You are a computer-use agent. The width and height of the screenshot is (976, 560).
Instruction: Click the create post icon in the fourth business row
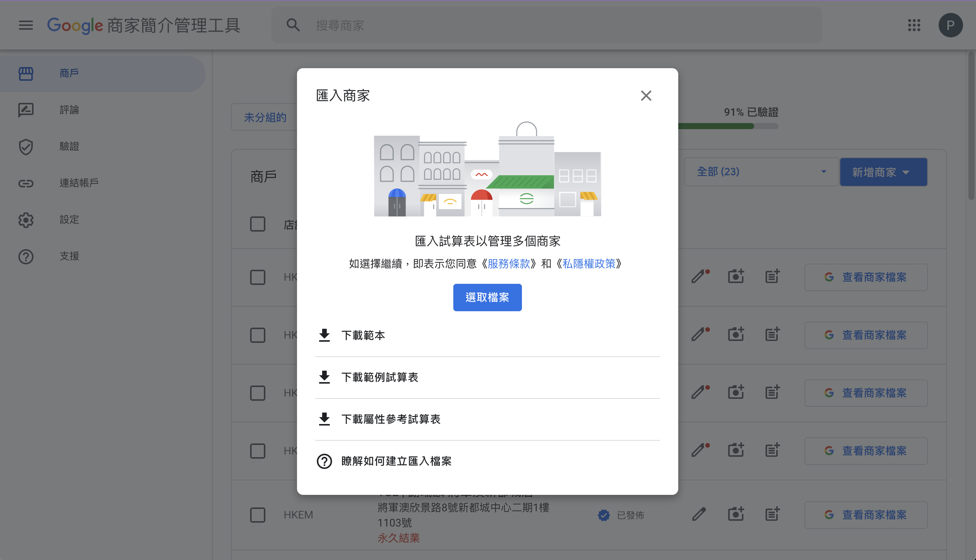pyautogui.click(x=772, y=450)
